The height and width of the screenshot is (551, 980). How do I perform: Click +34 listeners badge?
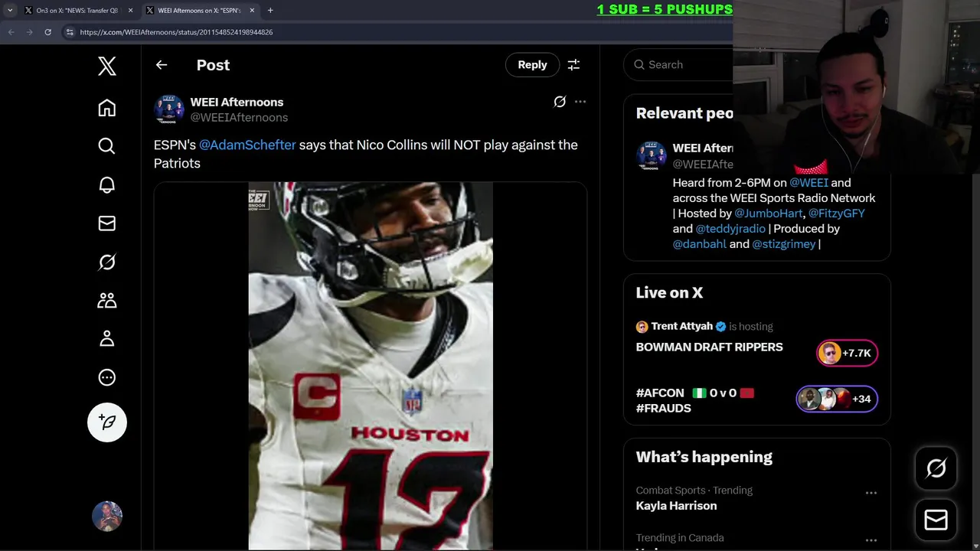[x=837, y=399]
